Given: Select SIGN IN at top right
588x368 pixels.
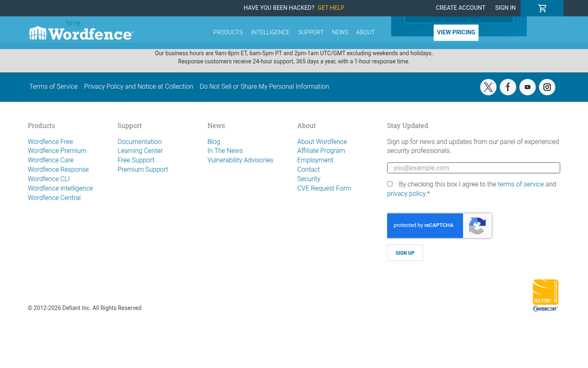Looking at the screenshot, I should (x=505, y=8).
